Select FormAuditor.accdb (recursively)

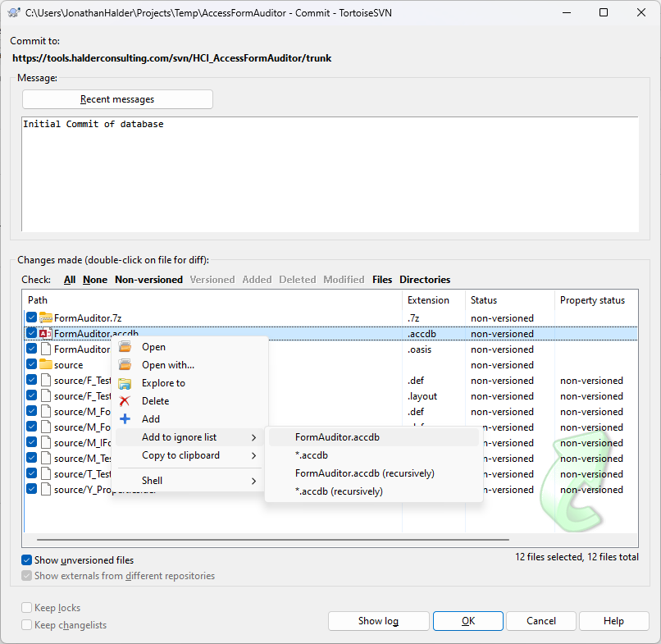[x=373, y=473]
